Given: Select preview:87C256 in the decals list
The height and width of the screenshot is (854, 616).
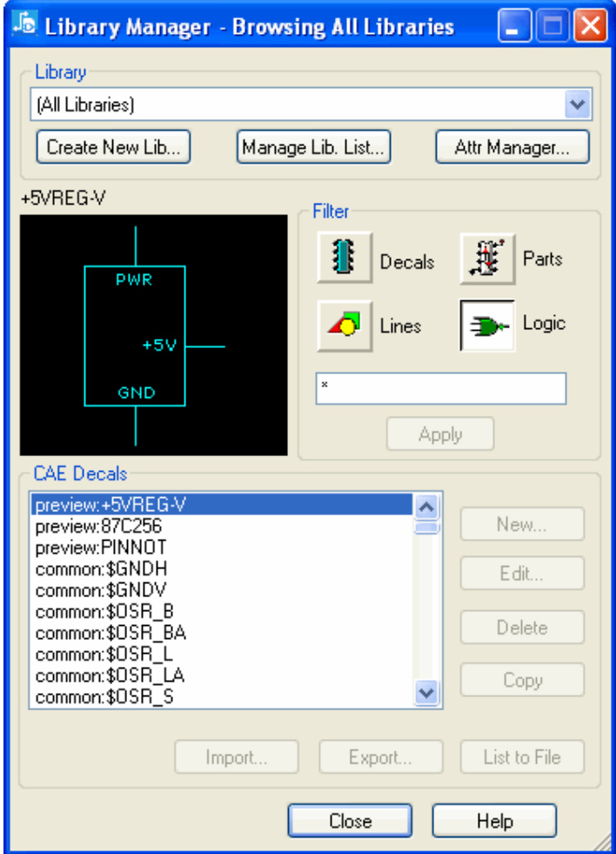Looking at the screenshot, I should coord(98,527).
